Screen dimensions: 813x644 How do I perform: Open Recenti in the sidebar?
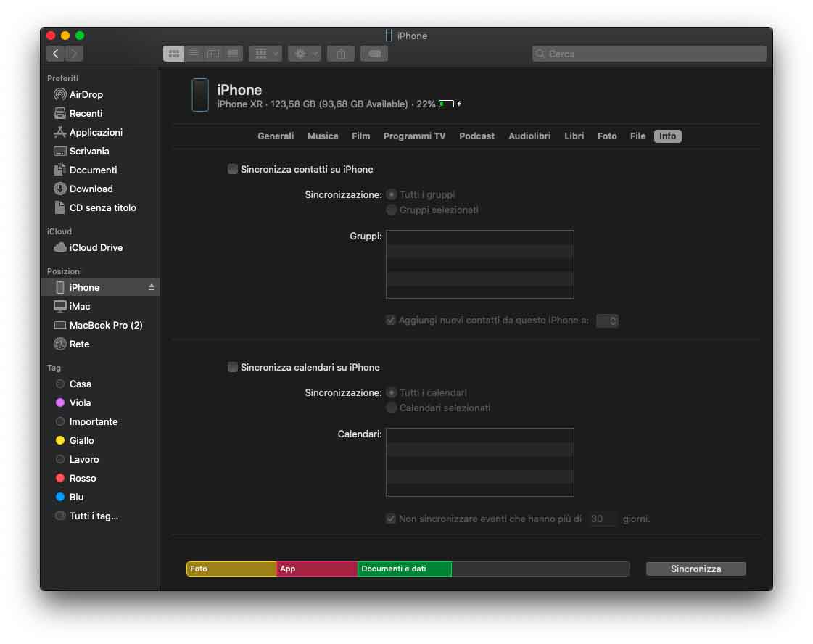(99, 113)
